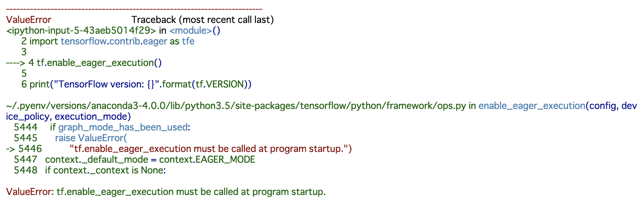Click the enable_eager_execution function name in path line
Screen dimensions: 644x205
click(x=532, y=106)
